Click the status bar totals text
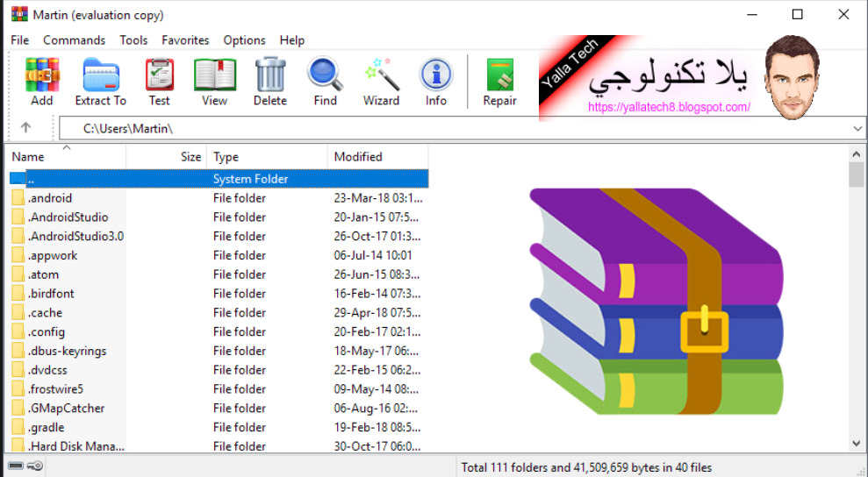Viewport: 868px width, 477px height. click(586, 467)
